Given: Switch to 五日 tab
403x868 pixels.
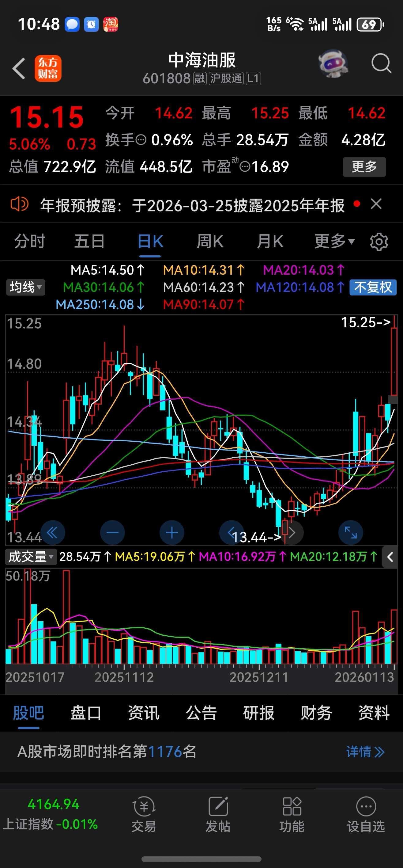Looking at the screenshot, I should click(x=89, y=241).
